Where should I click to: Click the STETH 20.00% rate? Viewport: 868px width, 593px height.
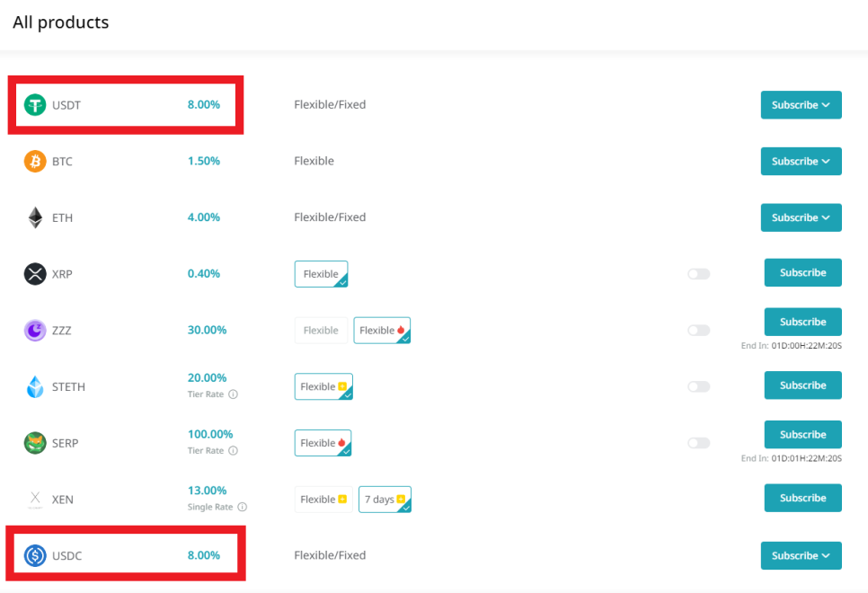tap(207, 377)
